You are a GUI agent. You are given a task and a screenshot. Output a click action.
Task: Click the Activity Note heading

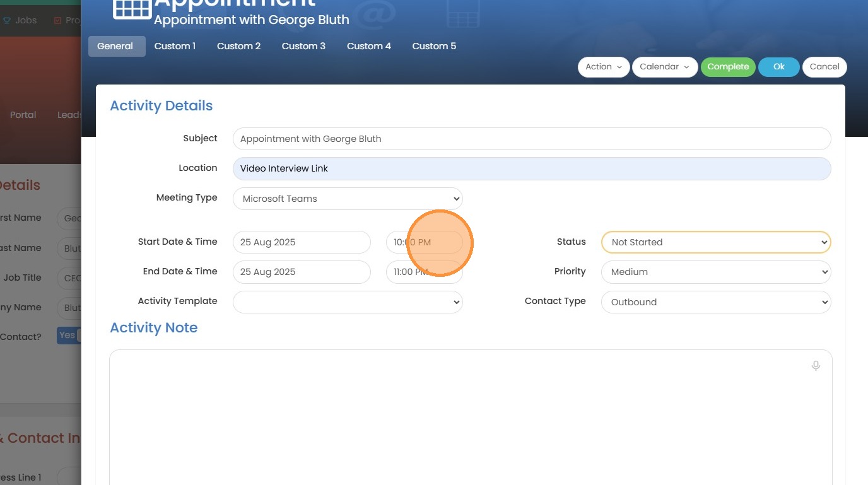click(154, 328)
